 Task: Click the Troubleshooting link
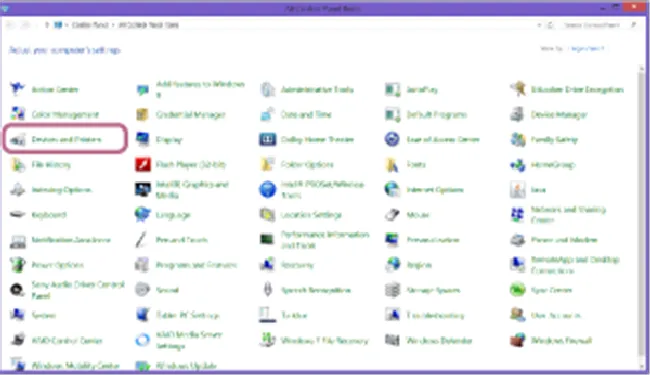coord(435,315)
